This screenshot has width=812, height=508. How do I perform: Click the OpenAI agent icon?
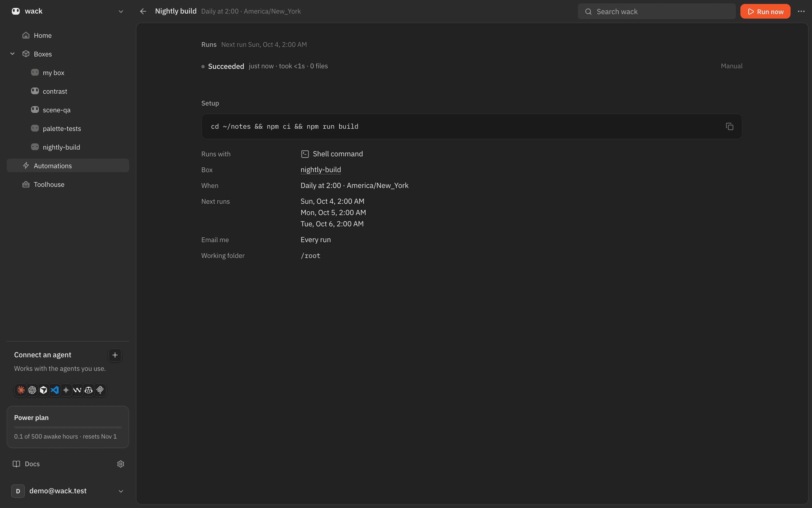pos(32,390)
